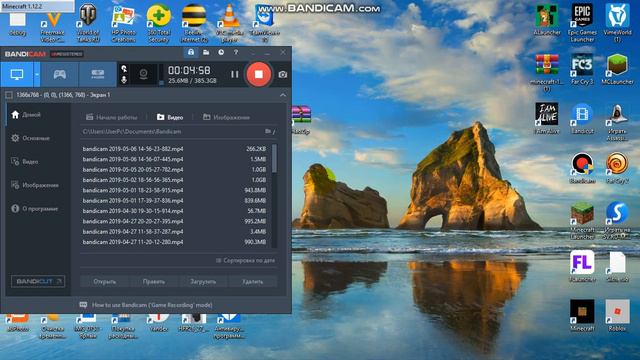This screenshot has height=360, width=640.
Task: Switch to Видео files tab
Action: 170,117
